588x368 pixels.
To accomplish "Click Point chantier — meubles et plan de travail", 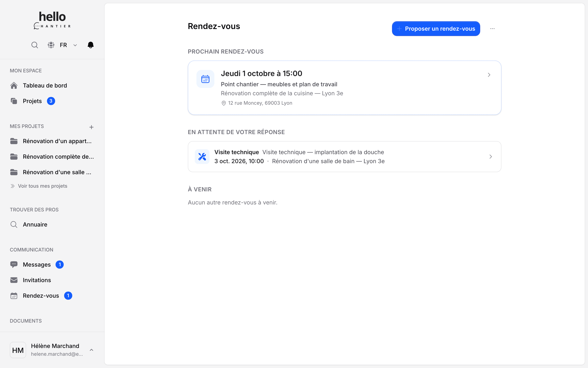I will point(279,84).
